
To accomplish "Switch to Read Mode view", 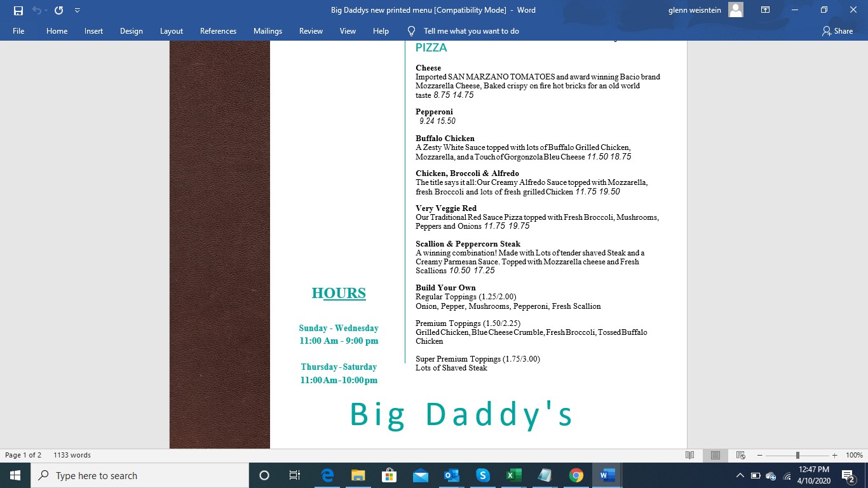I will 690,455.
